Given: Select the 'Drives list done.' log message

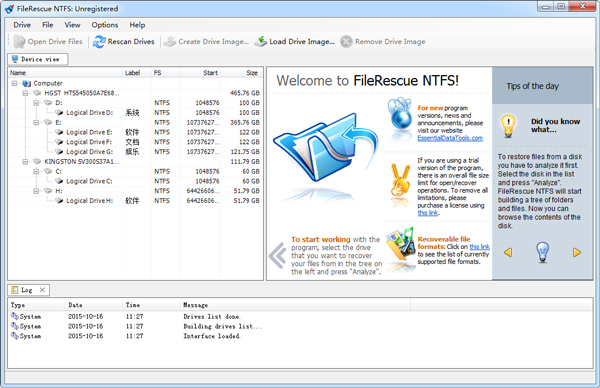Looking at the screenshot, I should (x=212, y=316).
